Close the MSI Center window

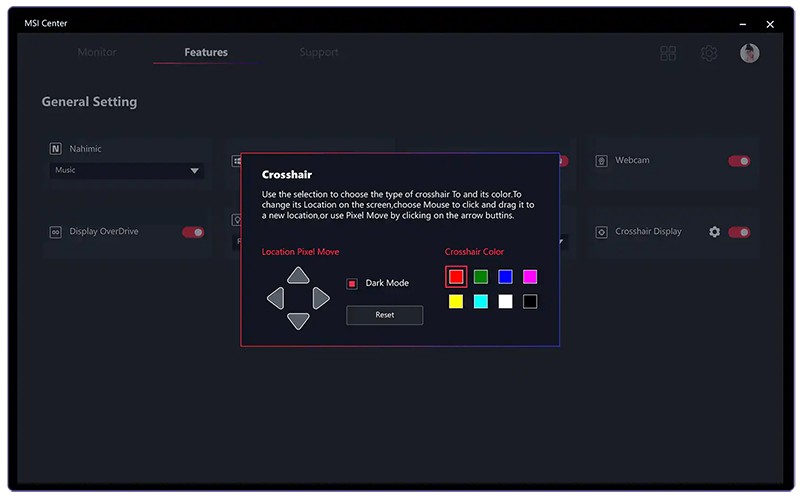(x=770, y=24)
